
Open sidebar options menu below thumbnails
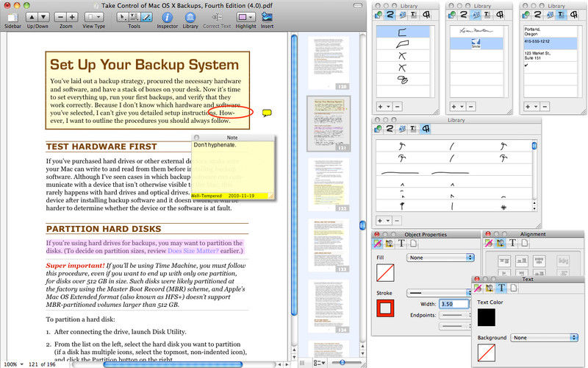click(318, 363)
